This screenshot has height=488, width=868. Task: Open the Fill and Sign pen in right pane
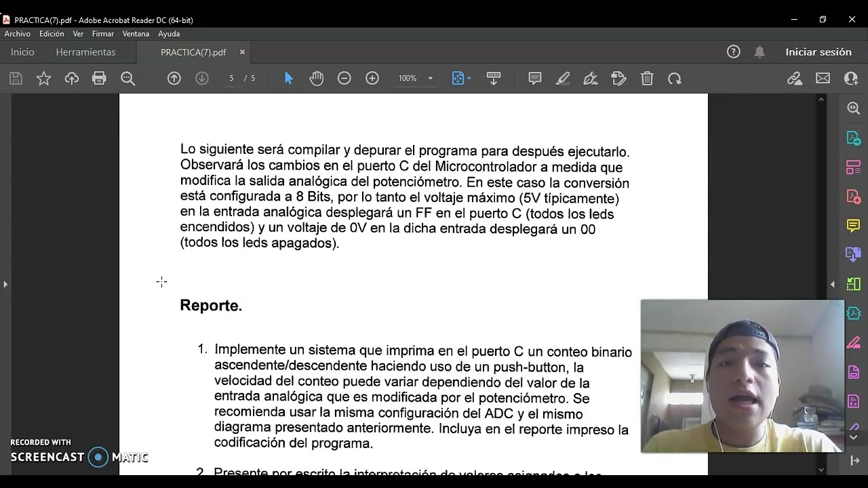[854, 343]
